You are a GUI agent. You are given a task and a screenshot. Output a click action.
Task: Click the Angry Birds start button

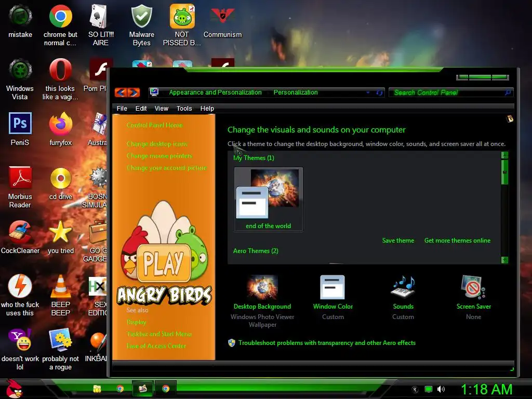[14, 389]
